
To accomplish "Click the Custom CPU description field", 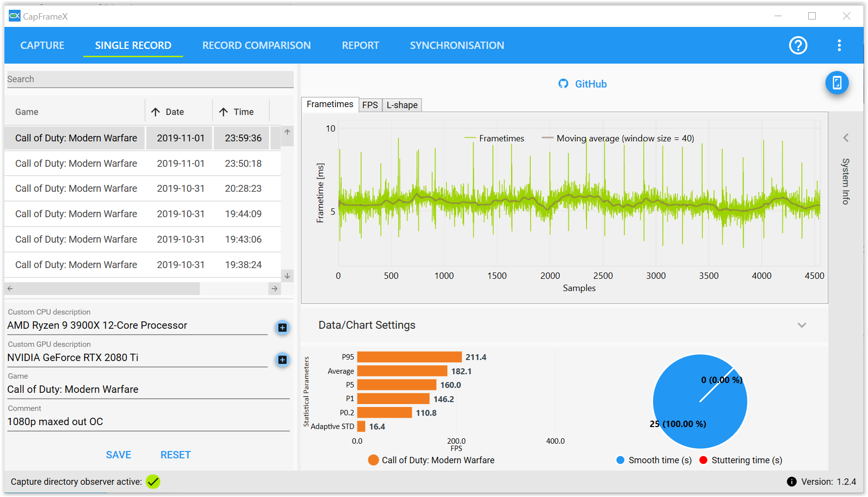I will 137,325.
